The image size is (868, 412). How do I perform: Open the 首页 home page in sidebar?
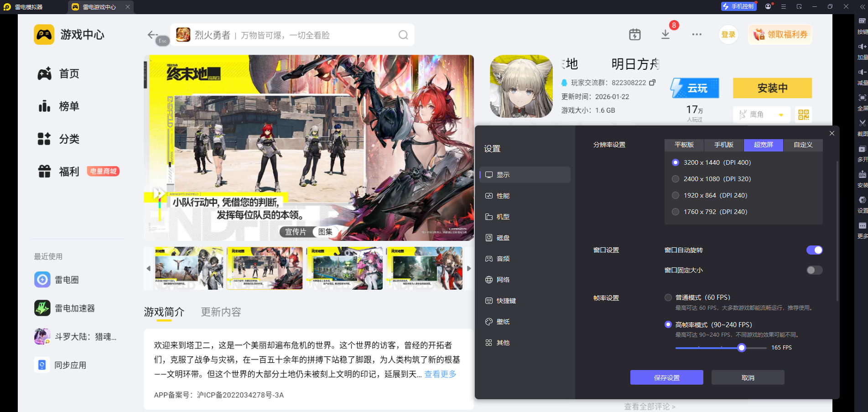pos(59,73)
